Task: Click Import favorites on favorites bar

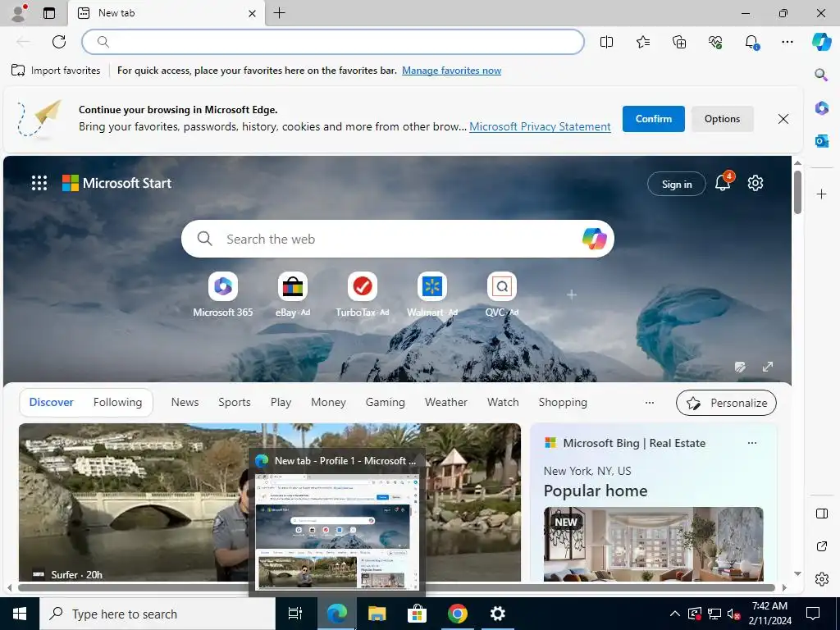Action: click(x=56, y=71)
